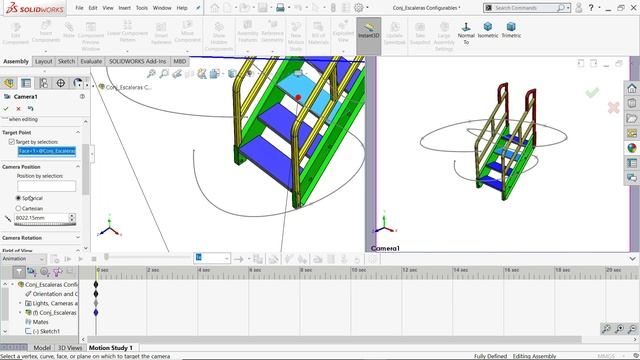The image size is (640, 360).
Task: Open the File Explorer folder icon in task pane
Action: click(632, 118)
